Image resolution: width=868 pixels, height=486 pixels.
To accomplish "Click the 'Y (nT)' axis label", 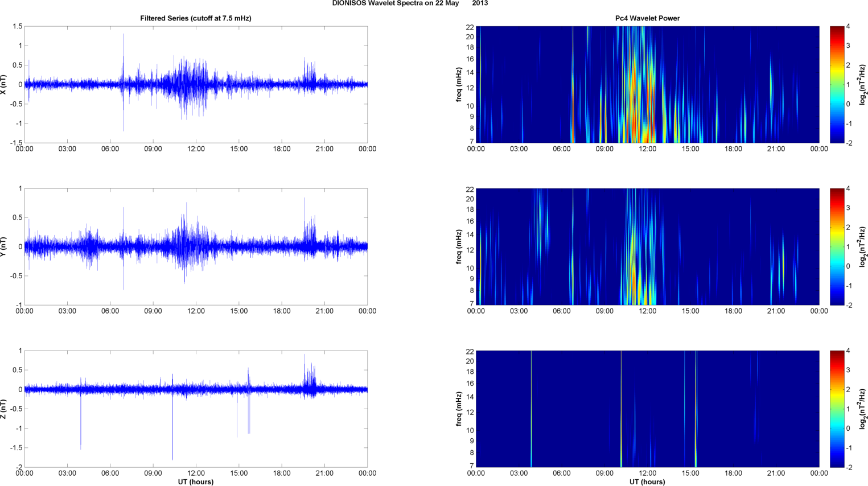I will tap(4, 246).
